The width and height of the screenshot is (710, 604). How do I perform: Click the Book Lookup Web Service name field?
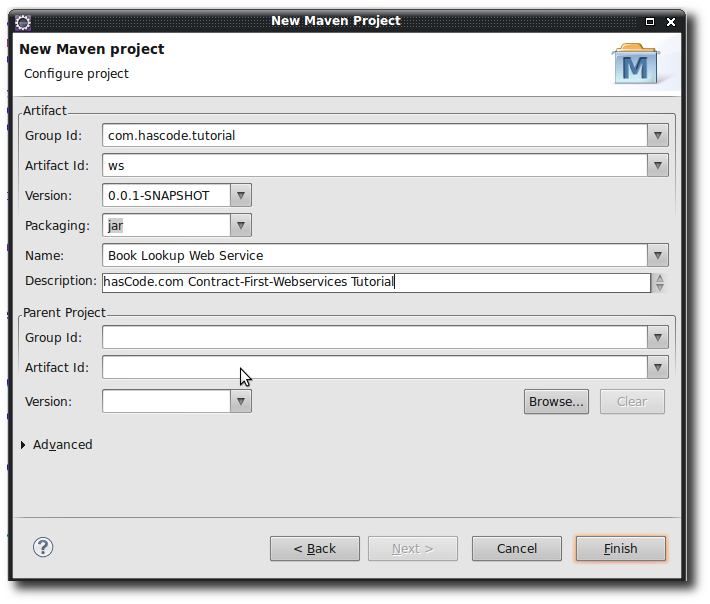(x=375, y=255)
